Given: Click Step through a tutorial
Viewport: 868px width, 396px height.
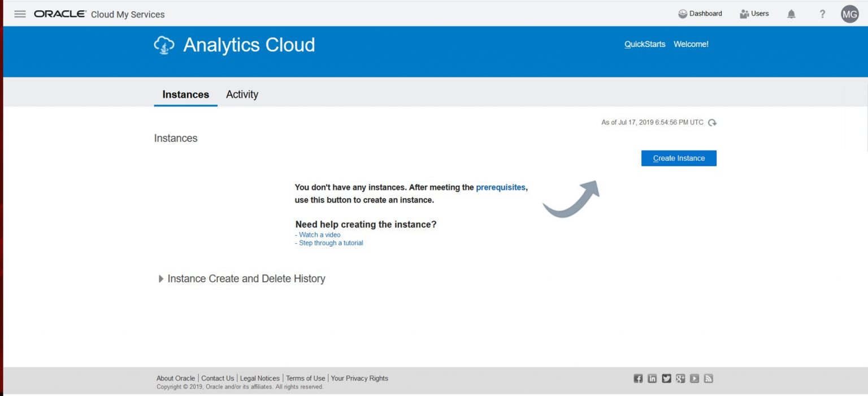Looking at the screenshot, I should pos(332,243).
